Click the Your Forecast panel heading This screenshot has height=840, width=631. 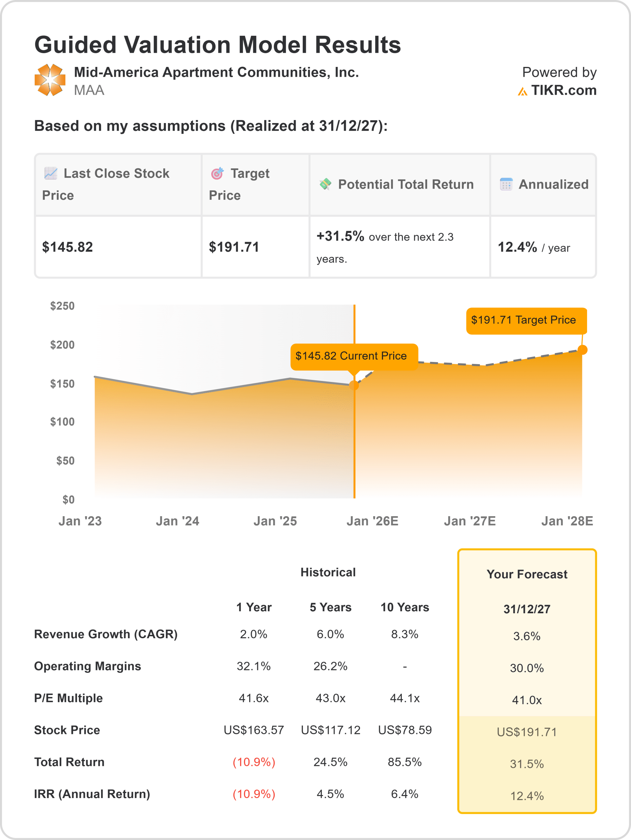pyautogui.click(x=527, y=574)
